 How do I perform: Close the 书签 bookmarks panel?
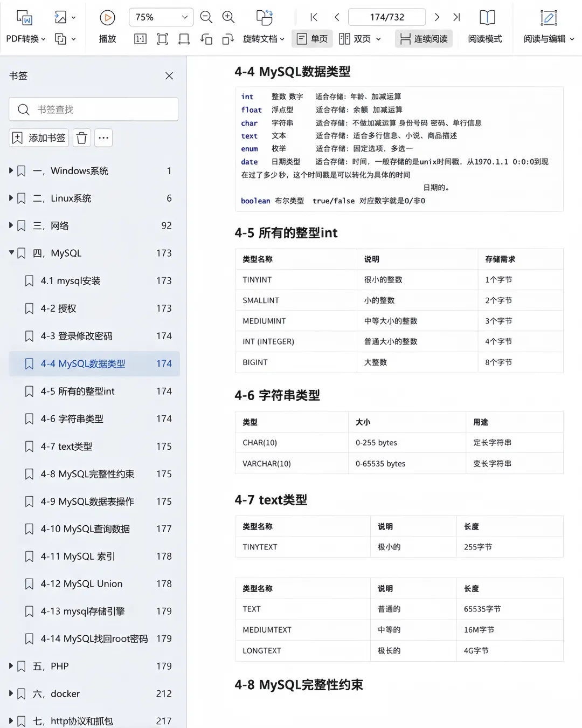click(169, 76)
